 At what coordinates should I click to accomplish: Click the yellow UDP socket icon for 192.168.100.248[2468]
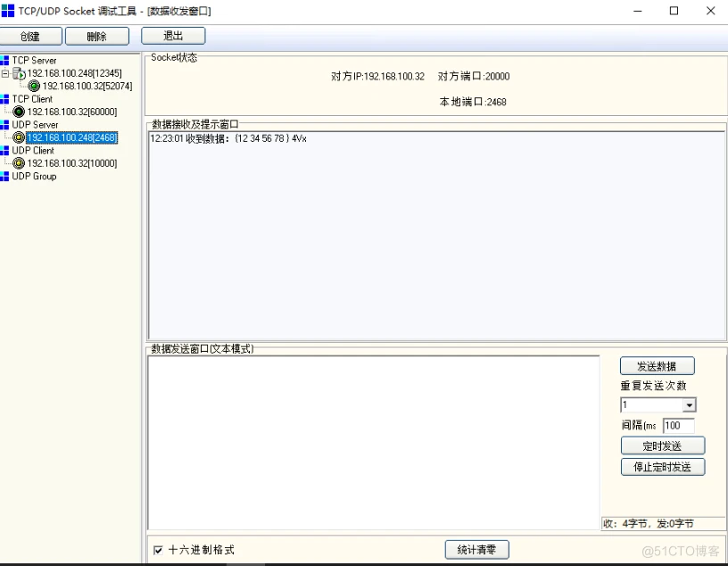[x=19, y=137]
